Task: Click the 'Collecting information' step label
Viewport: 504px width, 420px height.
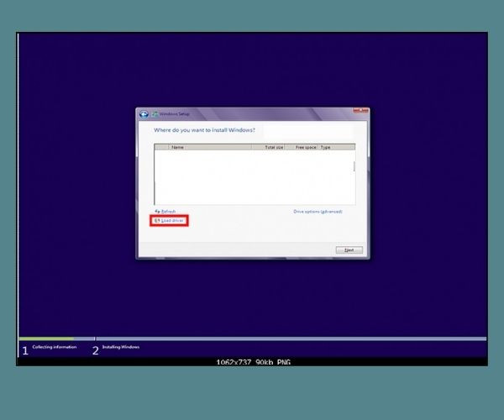Action: tap(55, 347)
